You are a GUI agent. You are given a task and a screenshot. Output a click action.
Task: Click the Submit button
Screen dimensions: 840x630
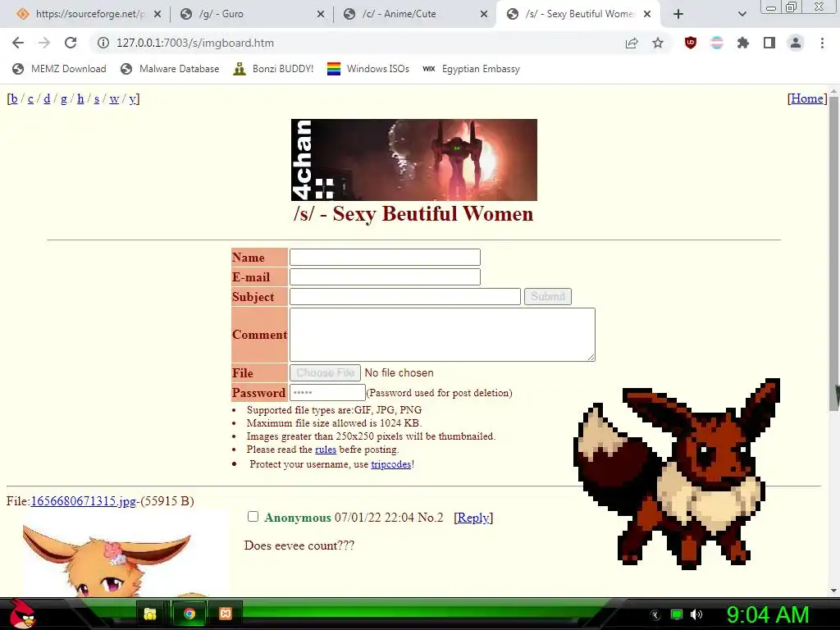click(x=547, y=296)
